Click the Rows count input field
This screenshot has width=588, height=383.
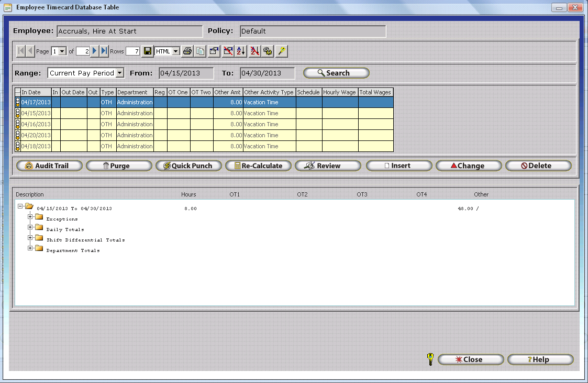click(132, 51)
